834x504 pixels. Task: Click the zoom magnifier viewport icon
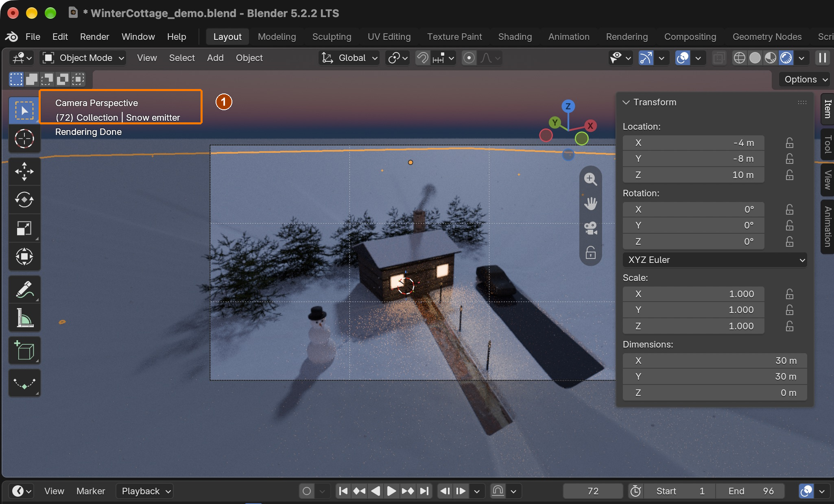click(x=590, y=179)
